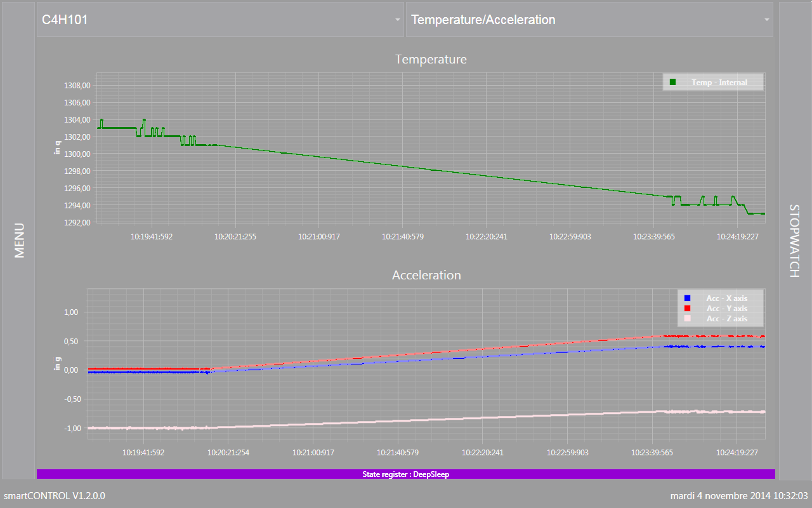The image size is (812, 508).
Task: Click '10:24:19:227' on the Acceleration chart
Action: point(736,453)
